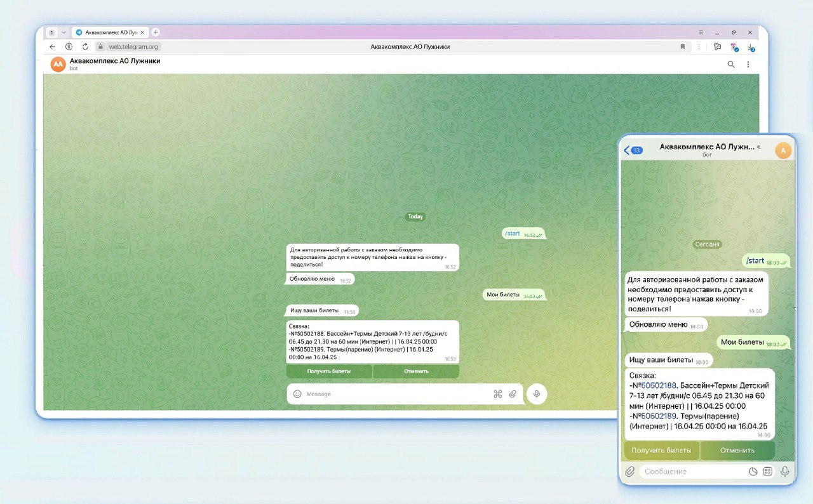
Task: Open the AA bot avatar in web chat
Action: coord(58,64)
